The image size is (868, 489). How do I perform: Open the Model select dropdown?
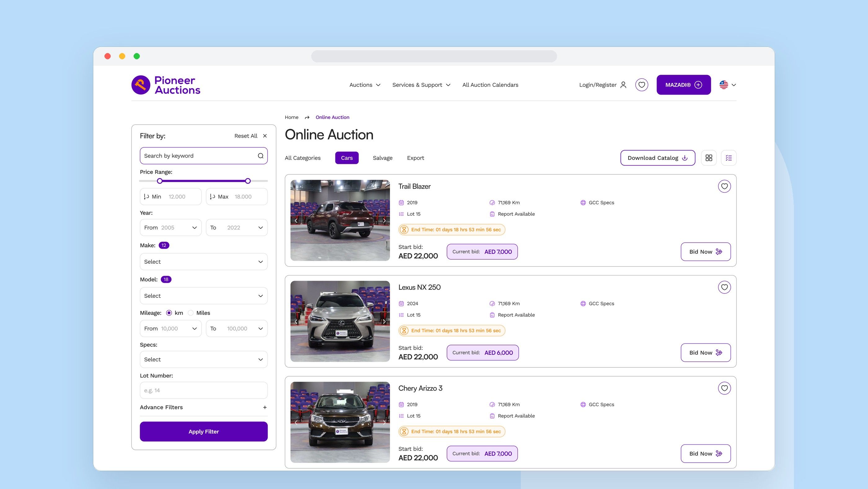pos(204,296)
